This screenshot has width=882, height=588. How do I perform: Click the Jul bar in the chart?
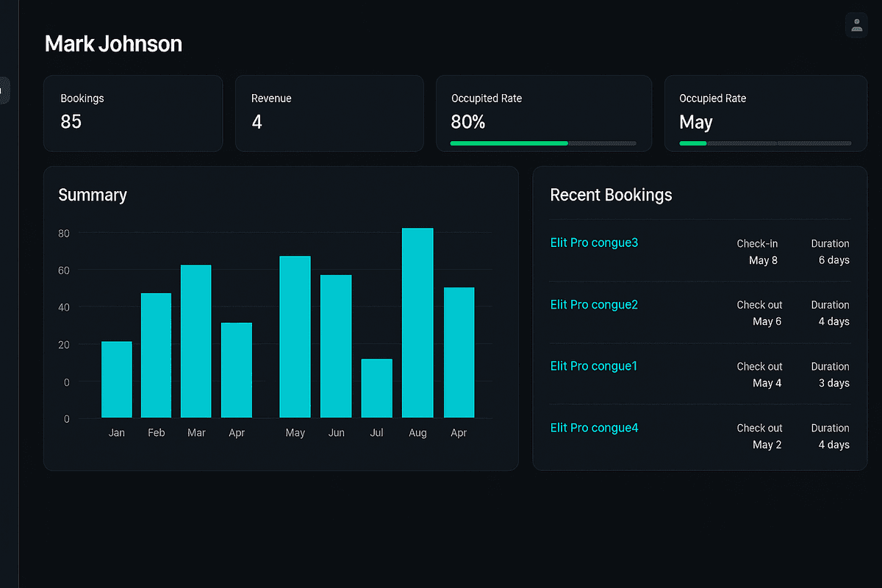(x=376, y=386)
